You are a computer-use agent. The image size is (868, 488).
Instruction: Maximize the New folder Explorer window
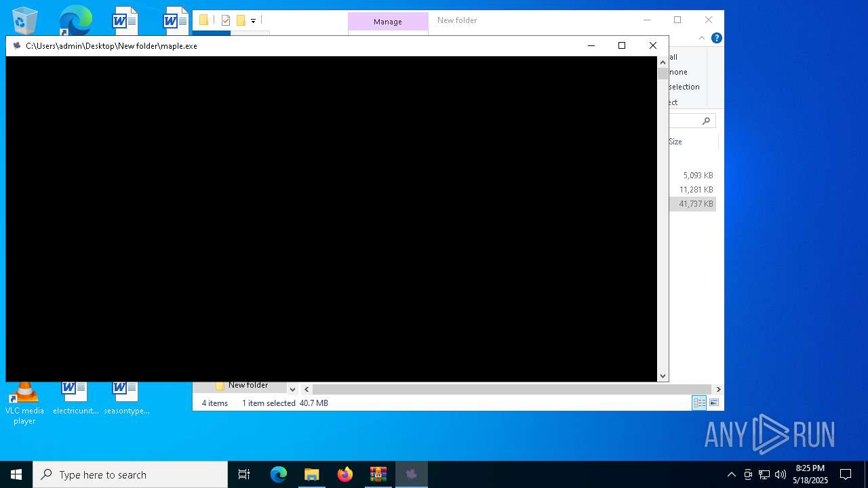coord(677,20)
